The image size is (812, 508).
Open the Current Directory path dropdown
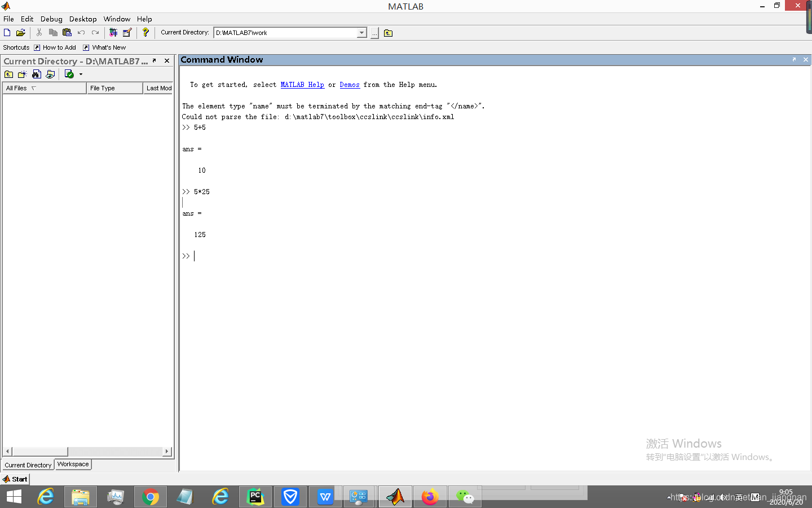point(362,33)
